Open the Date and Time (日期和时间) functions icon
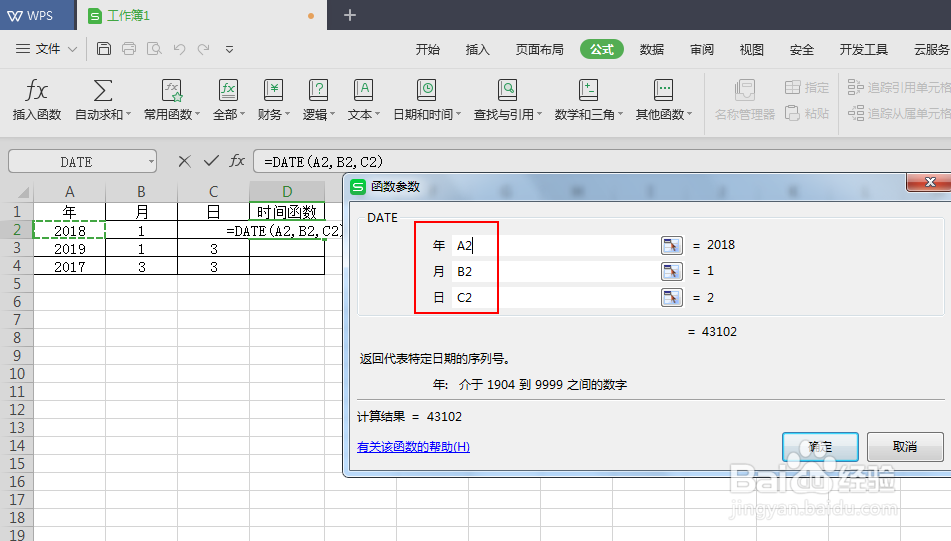951x541 pixels. pos(426,91)
